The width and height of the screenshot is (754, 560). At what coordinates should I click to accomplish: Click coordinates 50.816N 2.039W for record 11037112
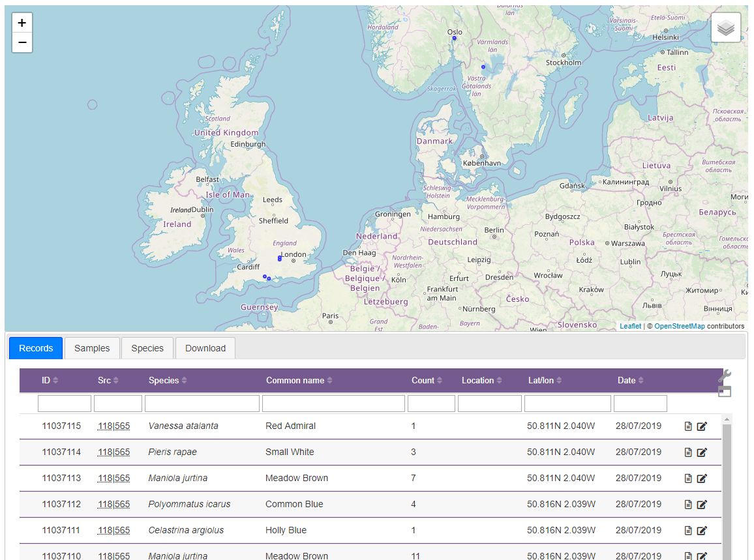point(561,504)
